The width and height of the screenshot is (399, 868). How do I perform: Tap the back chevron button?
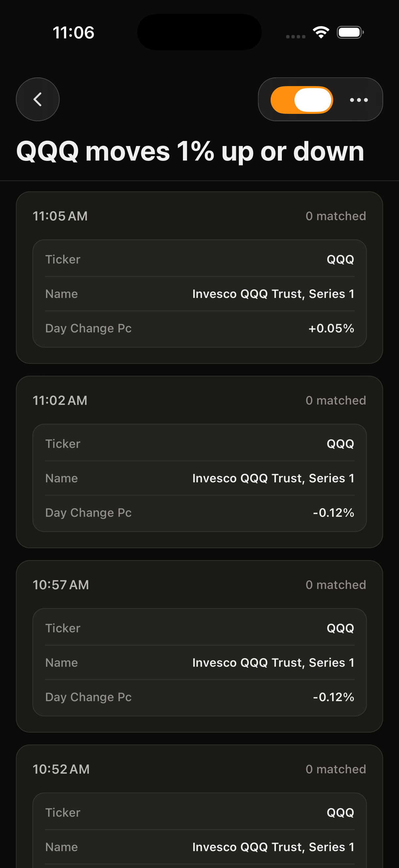point(38,99)
